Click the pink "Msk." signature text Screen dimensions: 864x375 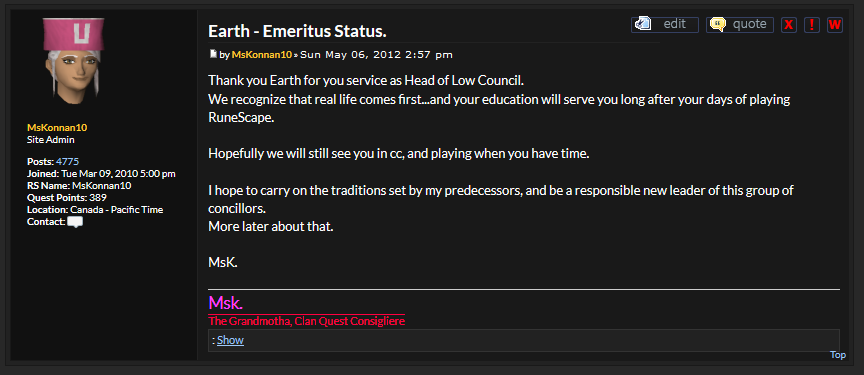tap(225, 303)
